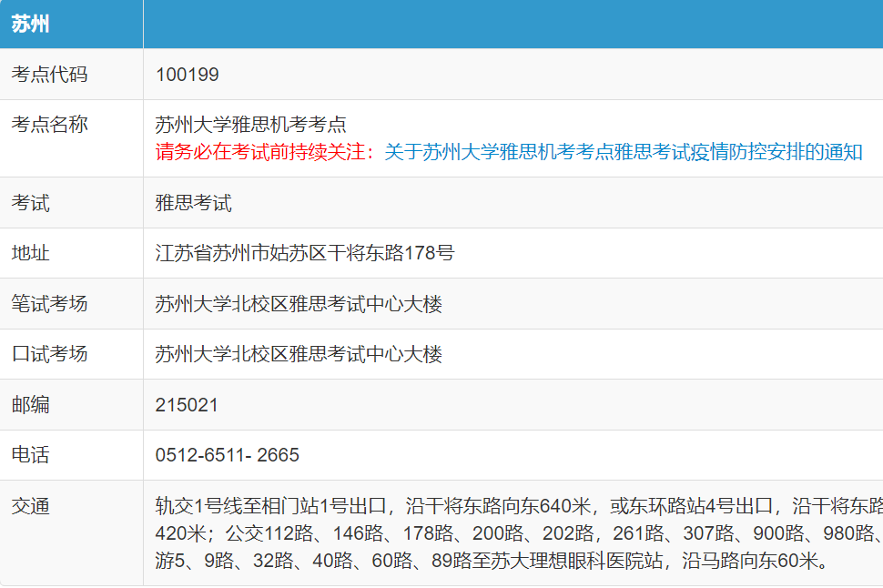Viewport: 883px width, 588px height.
Task: Select the postal code 215021
Action: point(187,404)
